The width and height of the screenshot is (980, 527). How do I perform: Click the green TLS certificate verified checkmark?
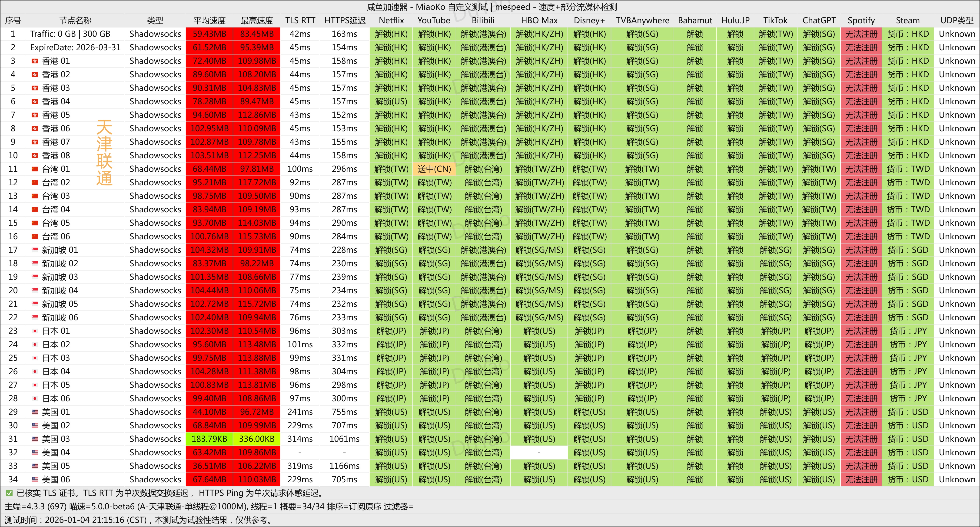9,493
